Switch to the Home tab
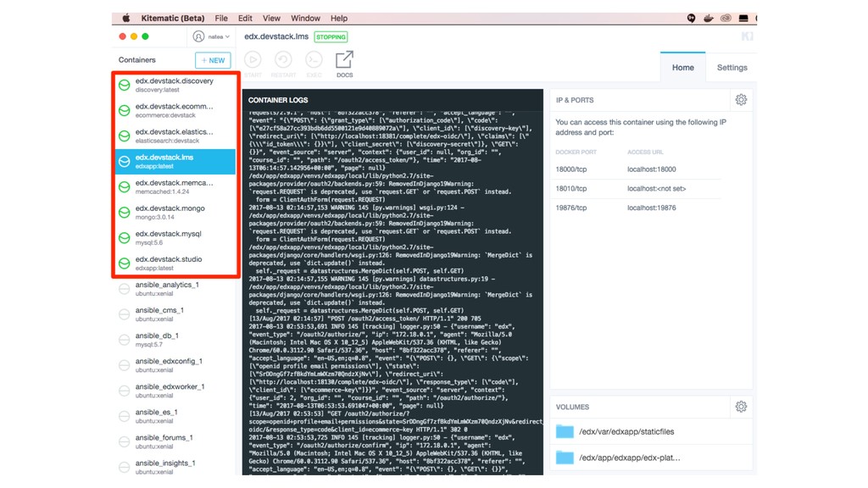 click(x=682, y=68)
